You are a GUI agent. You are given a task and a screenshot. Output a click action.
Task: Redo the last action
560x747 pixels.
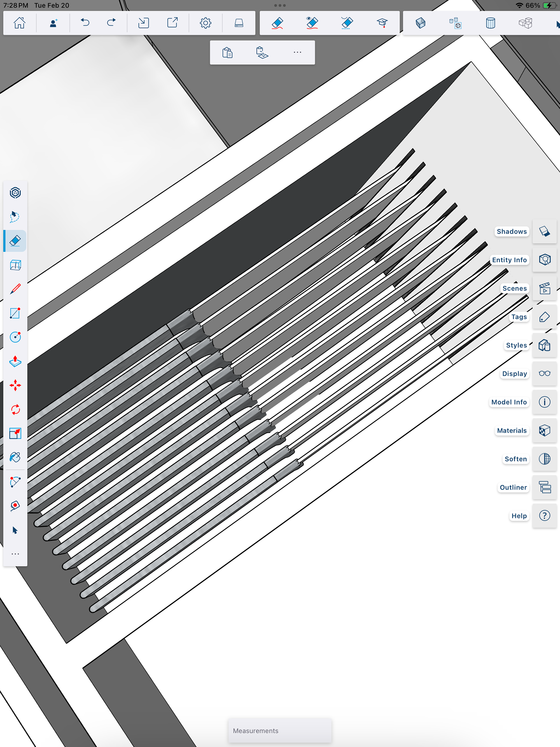(x=111, y=23)
